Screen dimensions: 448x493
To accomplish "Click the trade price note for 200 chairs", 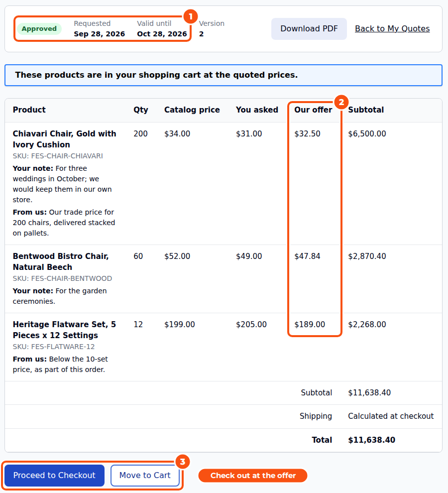I will tap(64, 223).
